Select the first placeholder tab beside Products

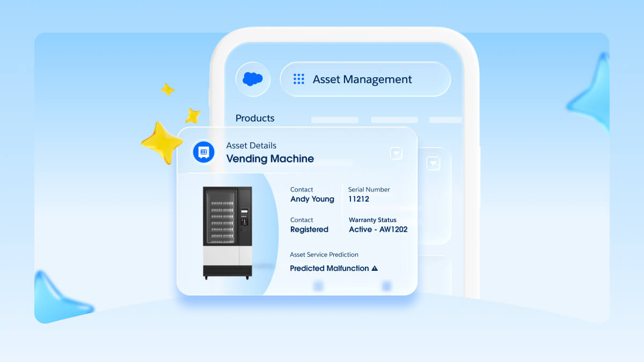[334, 120]
